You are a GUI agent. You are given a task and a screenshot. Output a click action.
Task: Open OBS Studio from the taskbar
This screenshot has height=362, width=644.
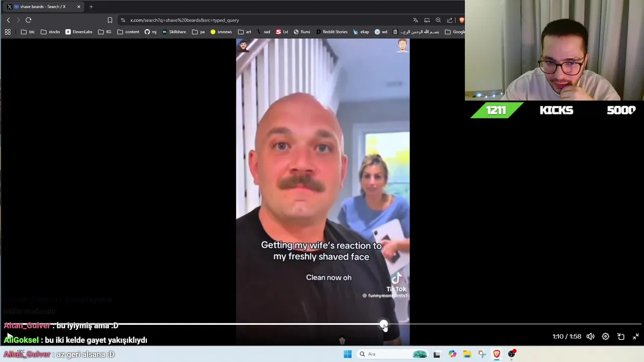point(512,354)
